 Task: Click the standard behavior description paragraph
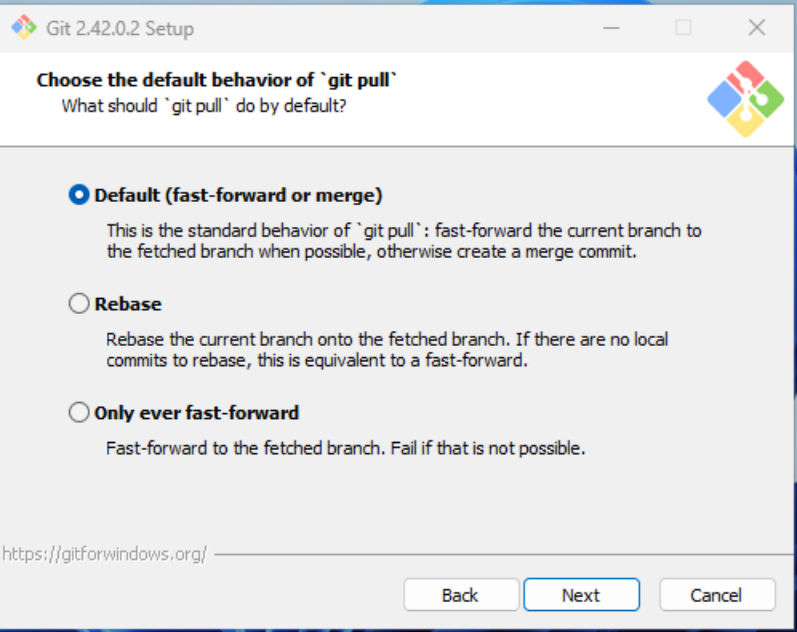tap(404, 241)
